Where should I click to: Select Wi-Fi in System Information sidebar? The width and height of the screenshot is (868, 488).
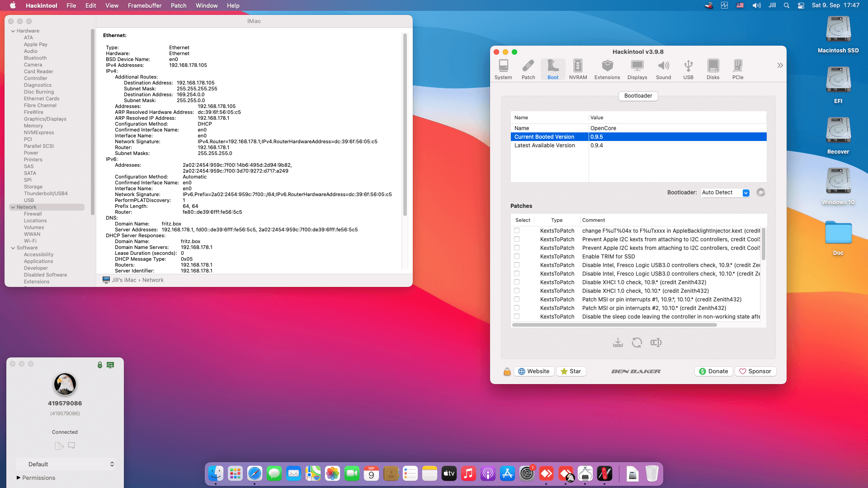coord(30,241)
